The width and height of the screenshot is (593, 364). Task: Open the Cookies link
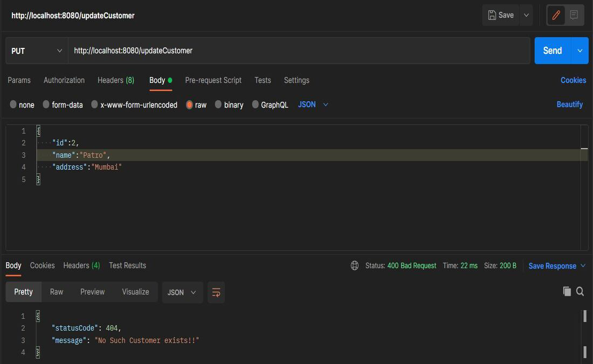coord(573,80)
